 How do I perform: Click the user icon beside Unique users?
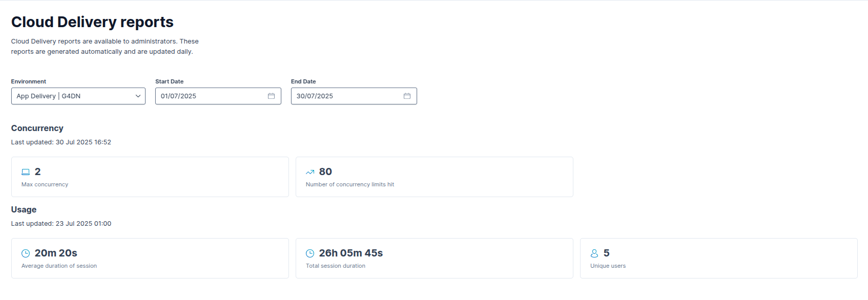click(594, 253)
